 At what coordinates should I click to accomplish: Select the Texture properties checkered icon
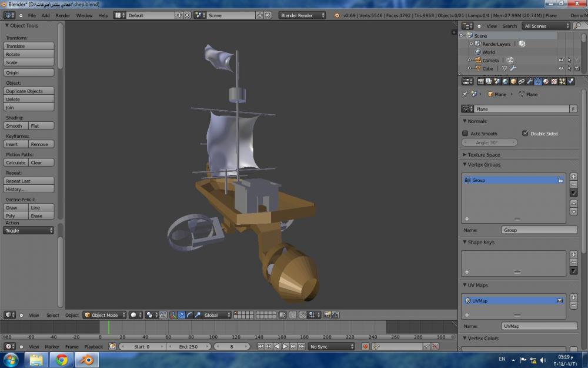click(x=554, y=81)
